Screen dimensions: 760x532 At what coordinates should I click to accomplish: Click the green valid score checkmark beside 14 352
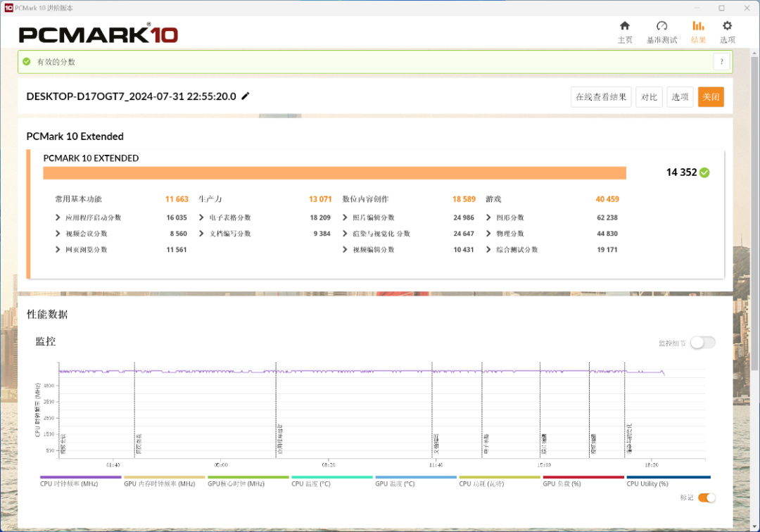[x=704, y=172]
